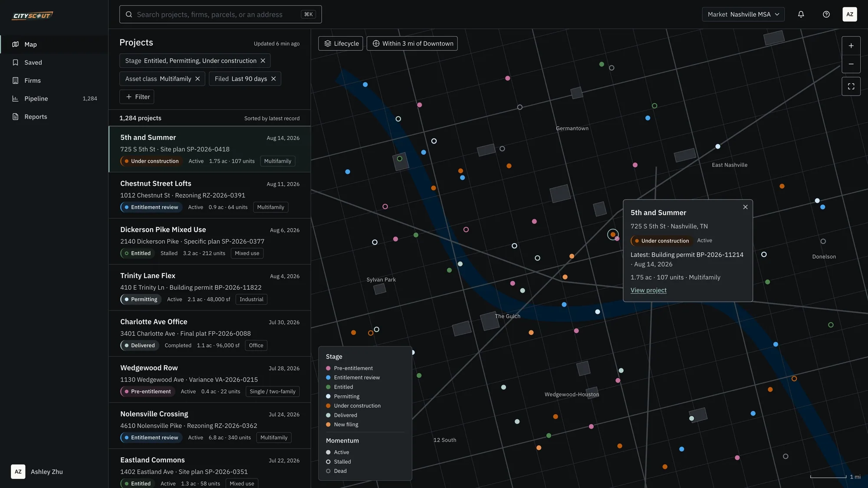Click the East Nashville map label
Viewport: 868px width, 488px height.
[x=730, y=165]
